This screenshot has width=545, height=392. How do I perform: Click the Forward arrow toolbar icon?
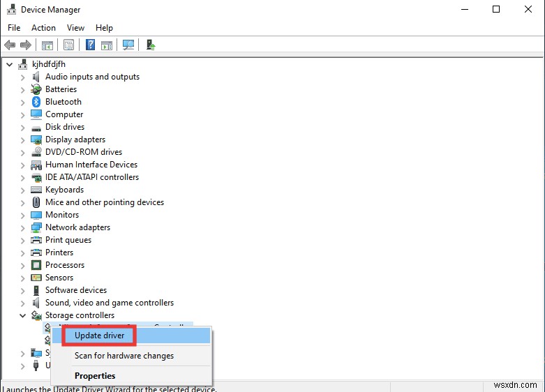tap(26, 45)
